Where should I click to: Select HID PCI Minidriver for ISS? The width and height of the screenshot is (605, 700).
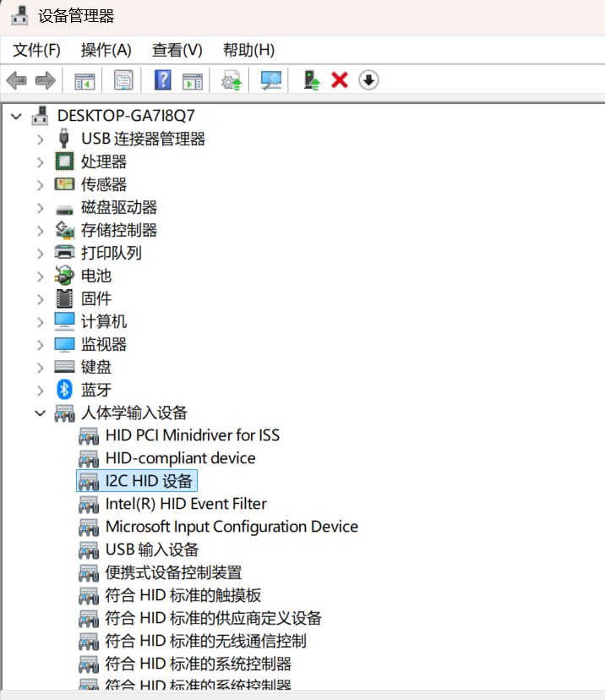(x=193, y=435)
